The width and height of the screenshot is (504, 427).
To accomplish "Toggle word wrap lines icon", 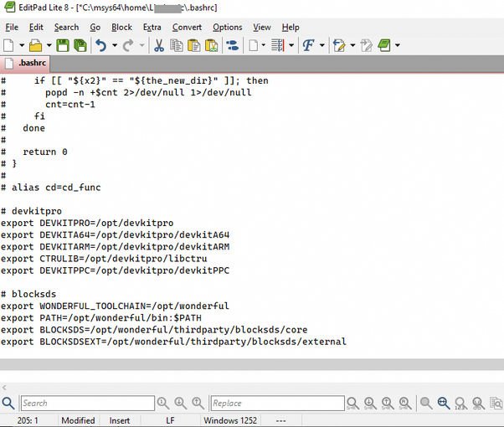I will coord(278,45).
